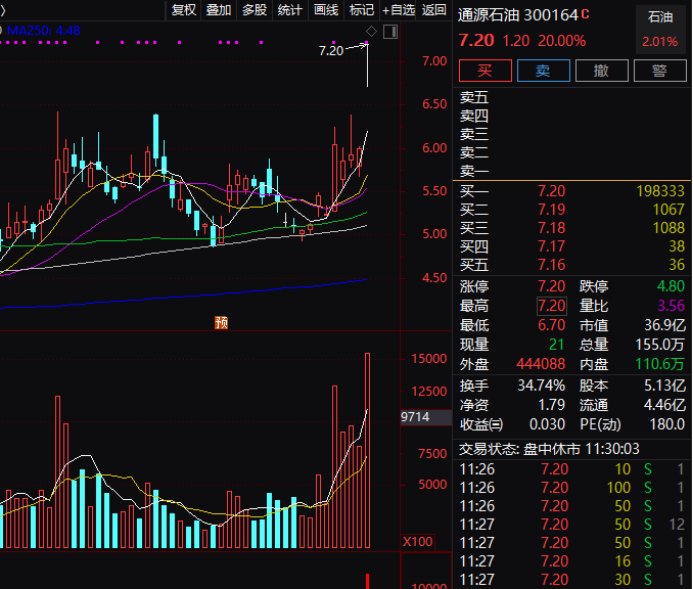The height and width of the screenshot is (589, 693).
Task: Open the 标记 marker tool
Action: [x=361, y=10]
